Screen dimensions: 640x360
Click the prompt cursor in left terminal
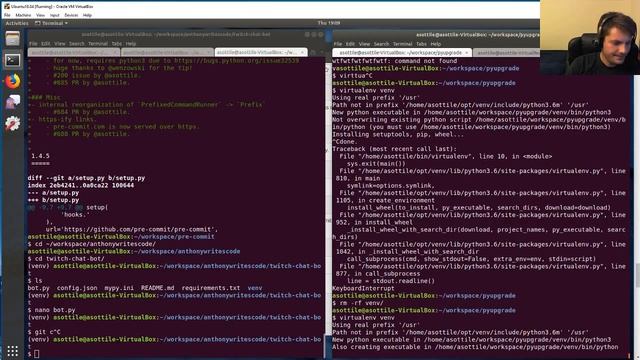(x=37, y=354)
